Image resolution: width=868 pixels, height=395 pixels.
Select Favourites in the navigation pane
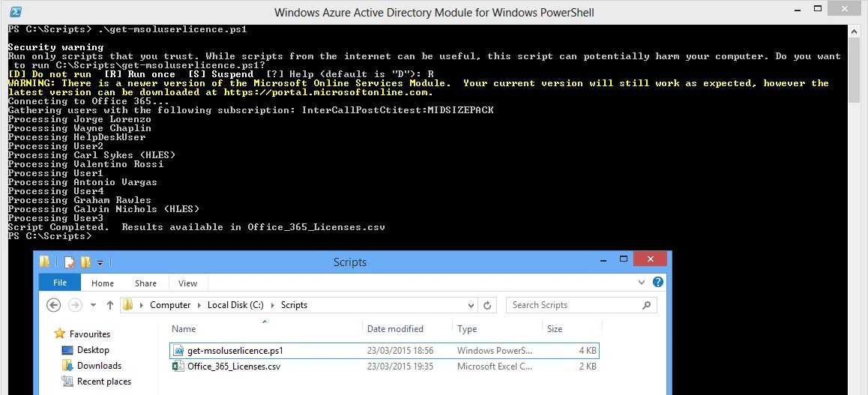[90, 334]
